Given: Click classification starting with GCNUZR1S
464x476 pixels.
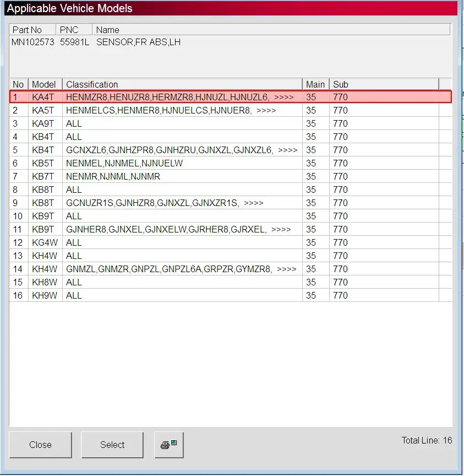Looking at the screenshot, I should [x=165, y=203].
